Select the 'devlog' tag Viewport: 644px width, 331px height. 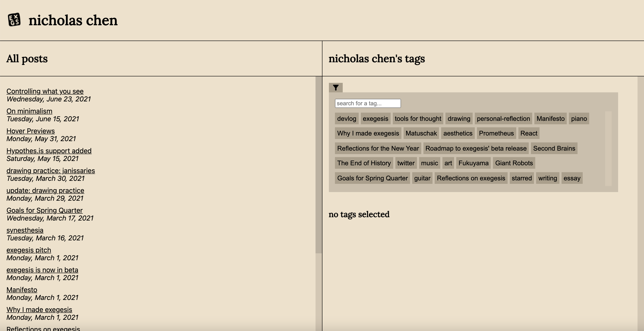point(346,118)
